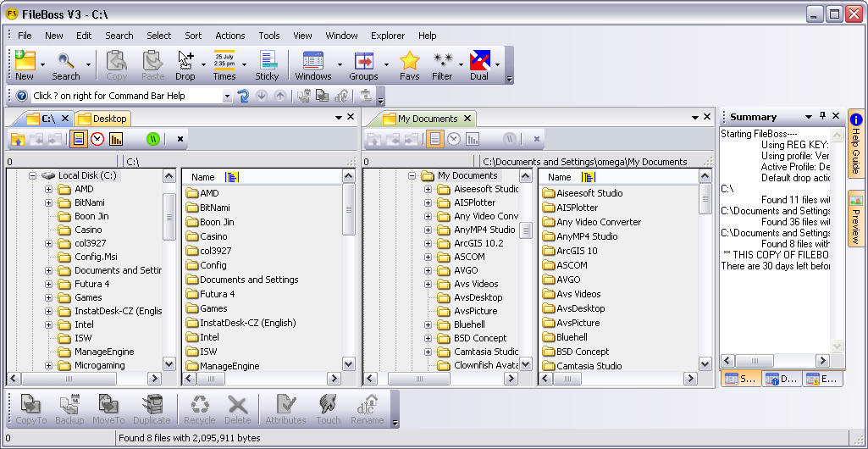Click the Dual panes toolbar icon
Viewport: 868px width, 449px height.
[x=479, y=60]
